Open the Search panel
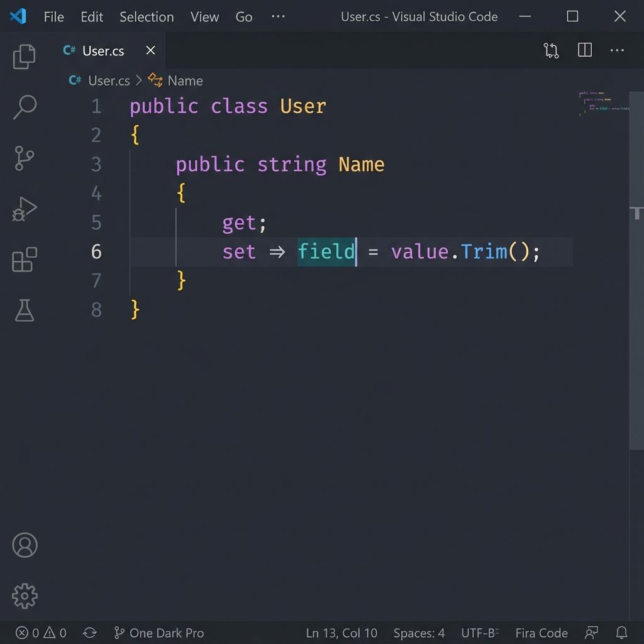644x644 pixels. [24, 107]
